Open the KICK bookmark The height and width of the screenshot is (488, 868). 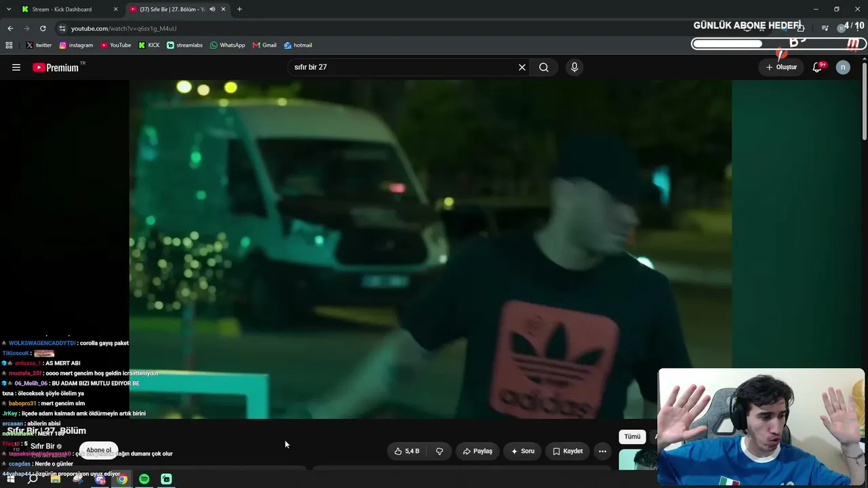[149, 45]
